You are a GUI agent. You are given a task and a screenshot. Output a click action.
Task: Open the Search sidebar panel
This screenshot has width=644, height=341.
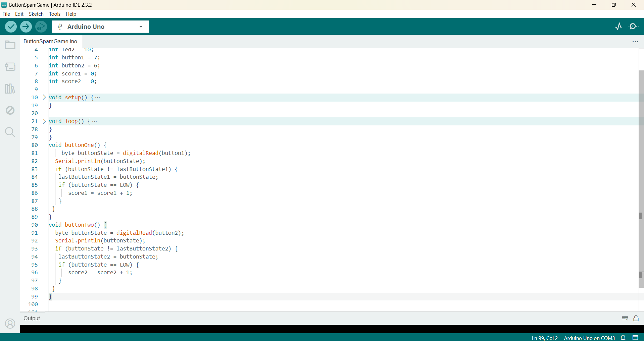[10, 132]
